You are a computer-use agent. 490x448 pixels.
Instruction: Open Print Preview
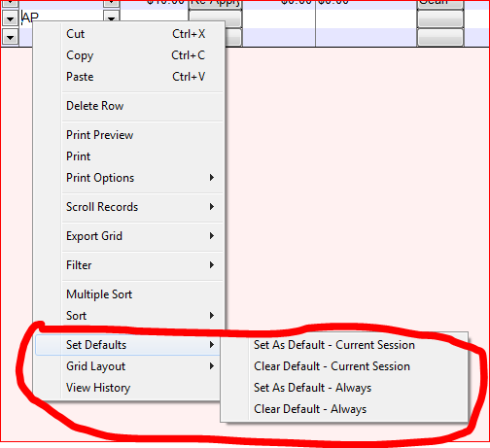tap(129, 135)
